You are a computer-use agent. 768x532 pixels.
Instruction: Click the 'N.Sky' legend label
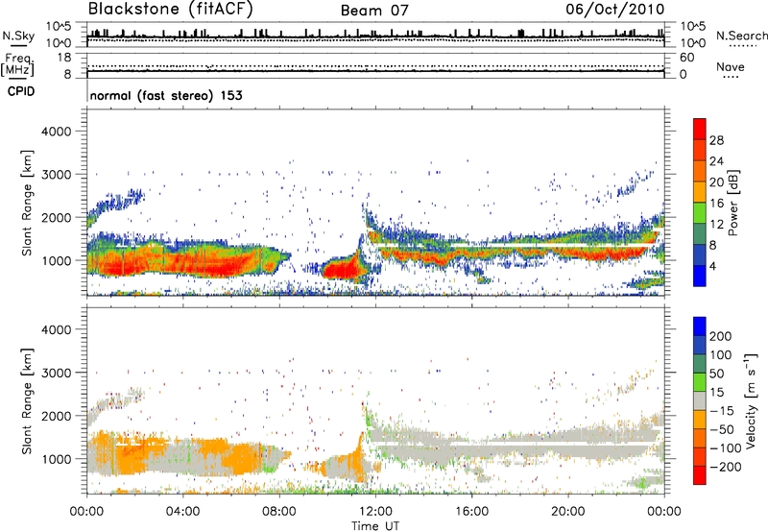18,36
